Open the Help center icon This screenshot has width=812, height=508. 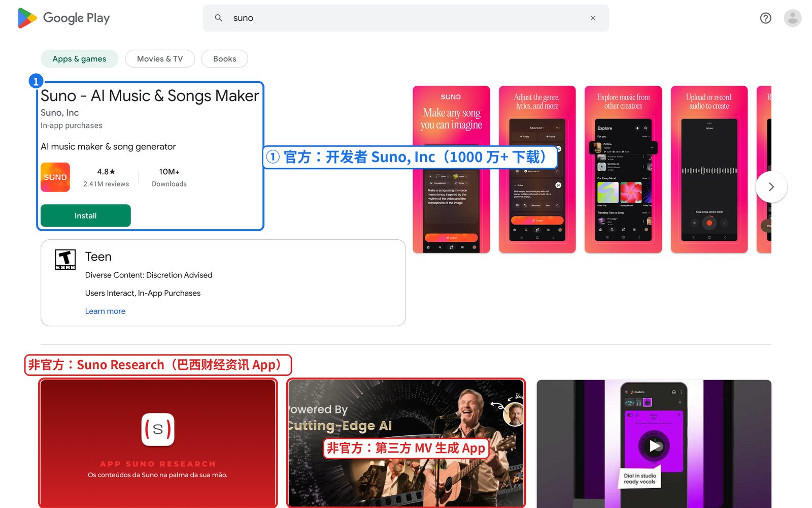[765, 18]
